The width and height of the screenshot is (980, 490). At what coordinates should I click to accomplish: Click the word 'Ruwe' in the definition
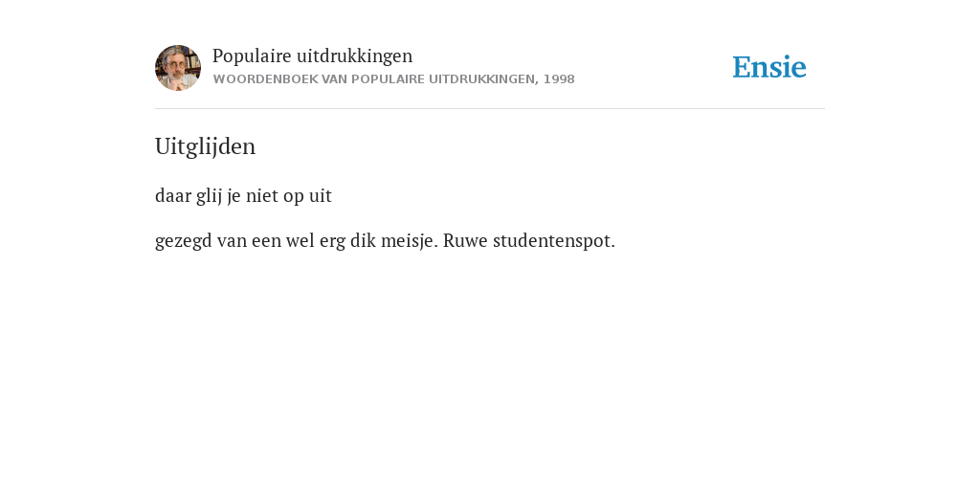466,240
